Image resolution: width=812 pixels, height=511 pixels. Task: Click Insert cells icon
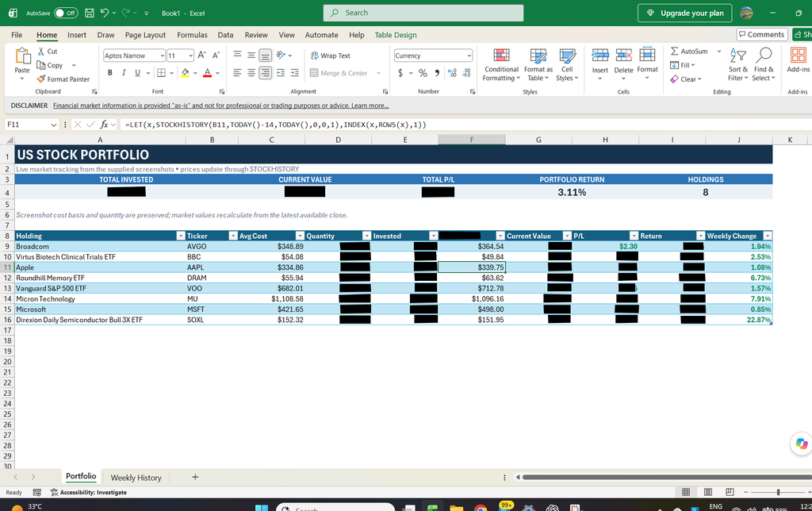coord(599,55)
